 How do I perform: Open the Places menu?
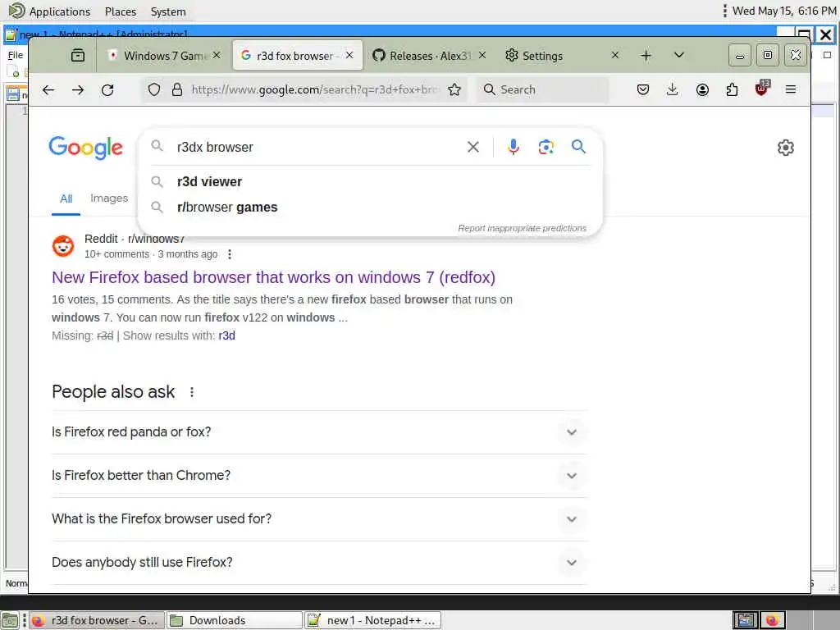click(120, 11)
